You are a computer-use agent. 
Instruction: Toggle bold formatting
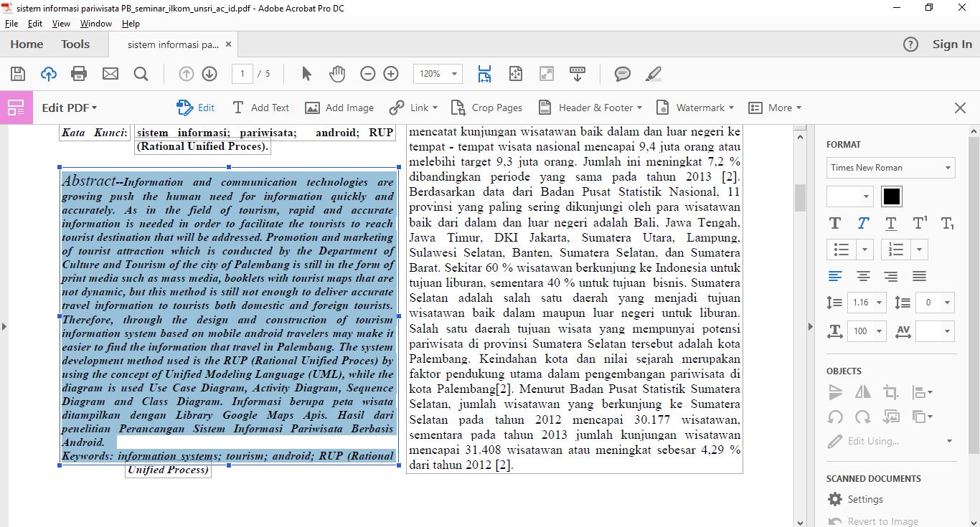pyautogui.click(x=834, y=223)
